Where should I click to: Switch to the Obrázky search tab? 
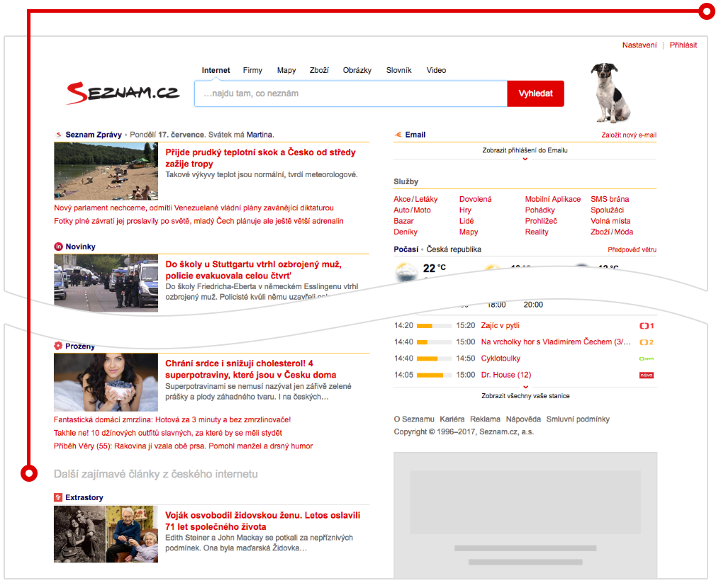357,70
